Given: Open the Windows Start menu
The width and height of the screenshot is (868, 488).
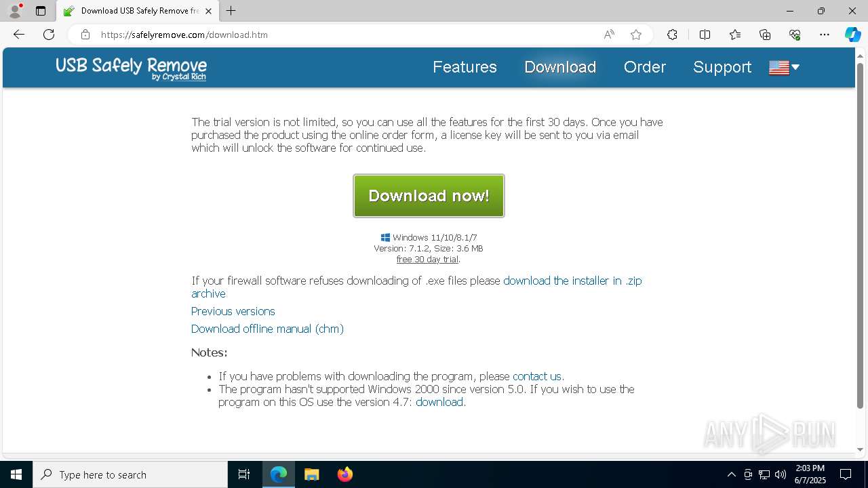Looking at the screenshot, I should [16, 474].
